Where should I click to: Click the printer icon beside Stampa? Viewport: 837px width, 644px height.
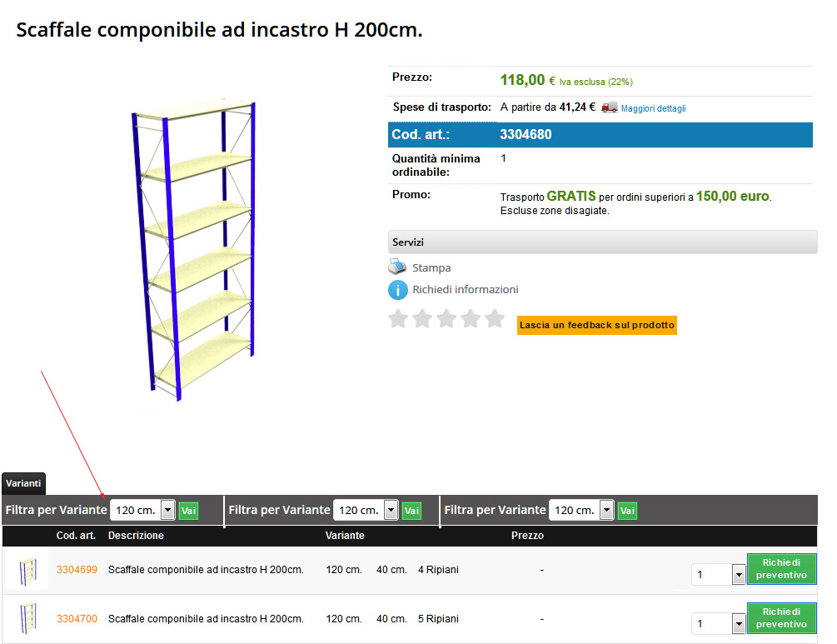(397, 267)
